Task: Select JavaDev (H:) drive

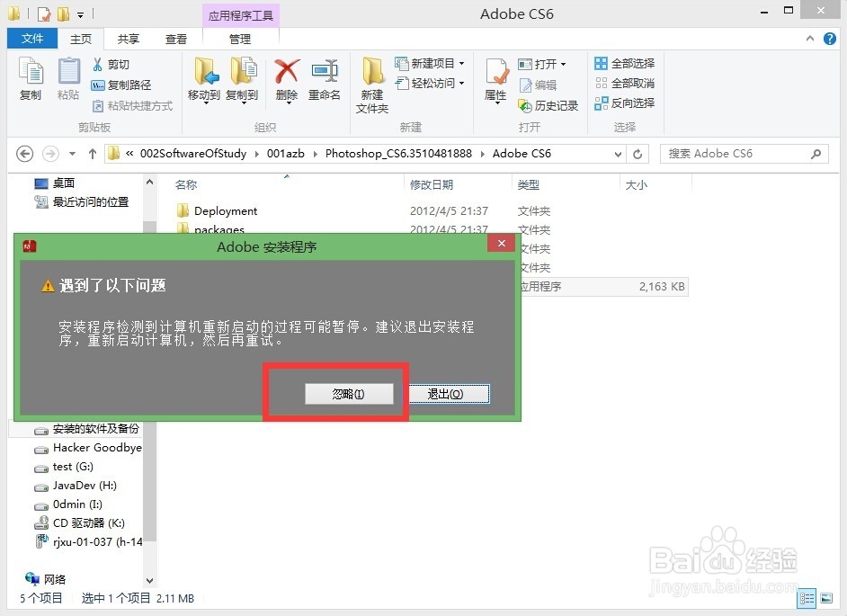Action: (76, 486)
